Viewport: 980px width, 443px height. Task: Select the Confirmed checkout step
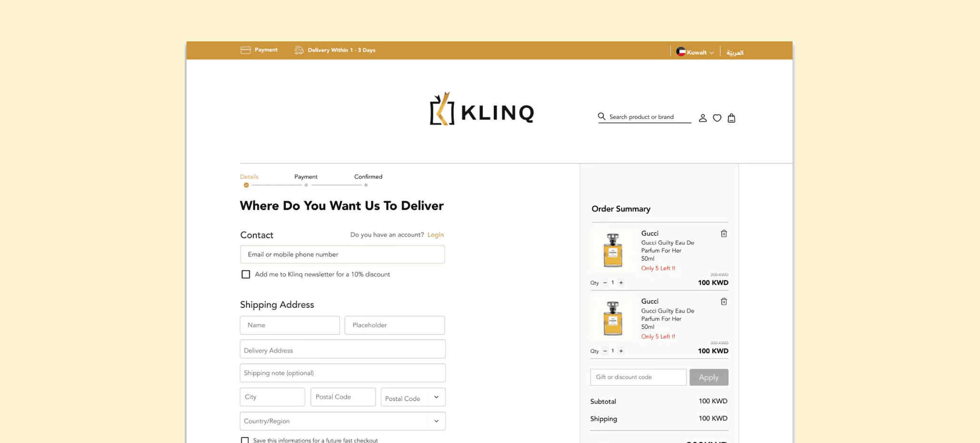(x=368, y=177)
